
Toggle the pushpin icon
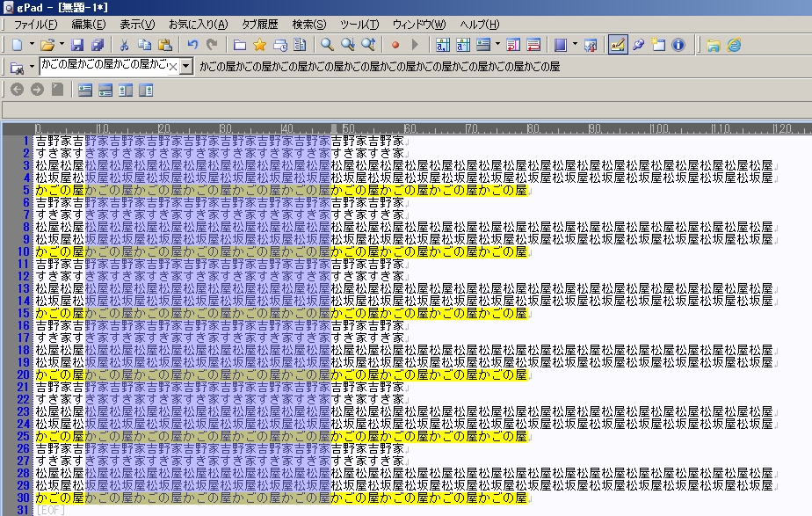(x=639, y=45)
